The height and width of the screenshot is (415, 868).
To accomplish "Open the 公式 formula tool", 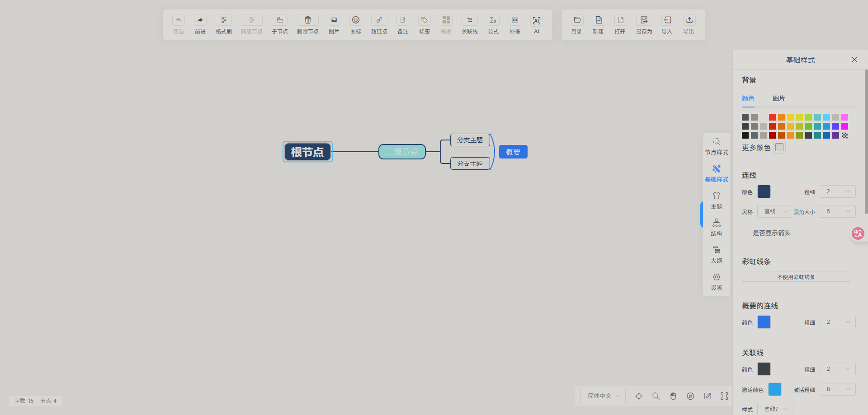I will (x=493, y=24).
